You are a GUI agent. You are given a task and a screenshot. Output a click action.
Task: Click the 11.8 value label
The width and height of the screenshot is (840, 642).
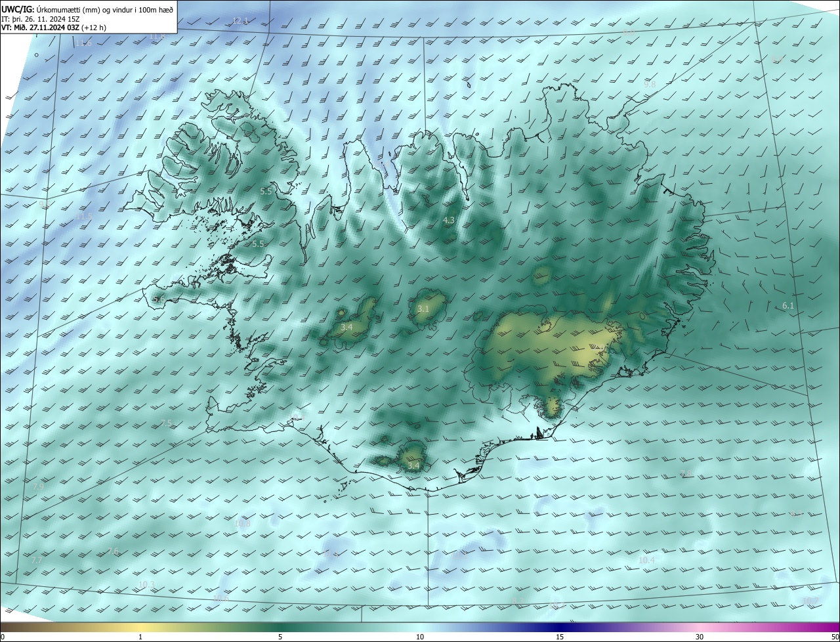pos(157,37)
